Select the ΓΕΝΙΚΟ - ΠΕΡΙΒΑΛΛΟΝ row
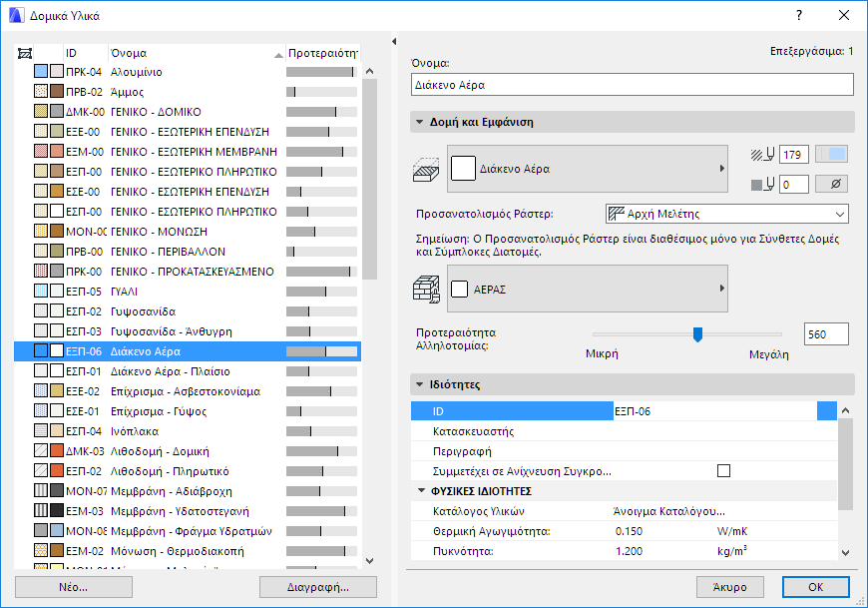The width and height of the screenshot is (868, 608). pyautogui.click(x=188, y=252)
